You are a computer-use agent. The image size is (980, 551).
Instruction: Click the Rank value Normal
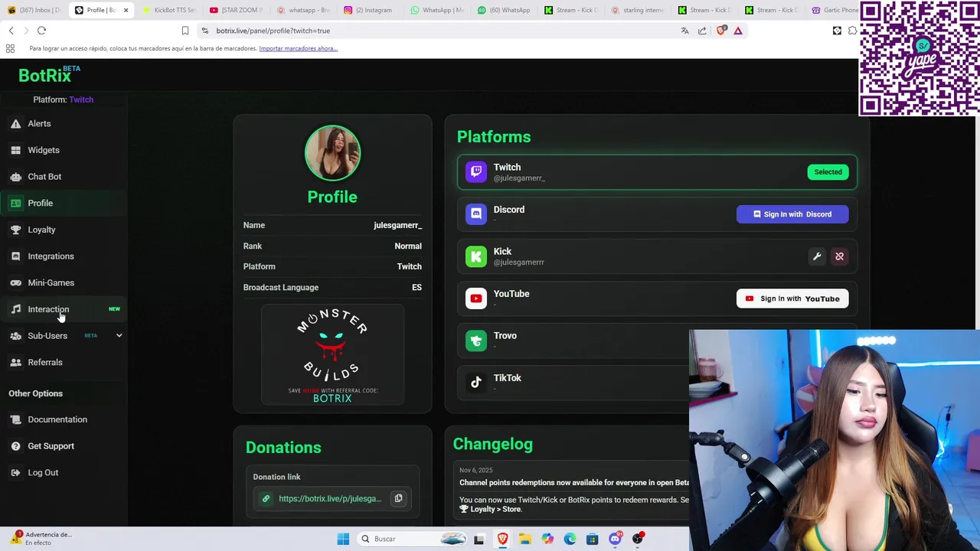coord(408,246)
